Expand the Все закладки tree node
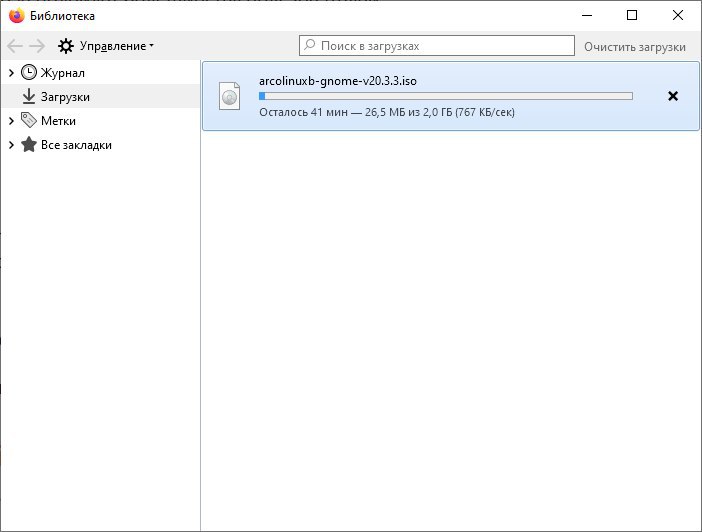The image size is (702, 532). (11, 145)
